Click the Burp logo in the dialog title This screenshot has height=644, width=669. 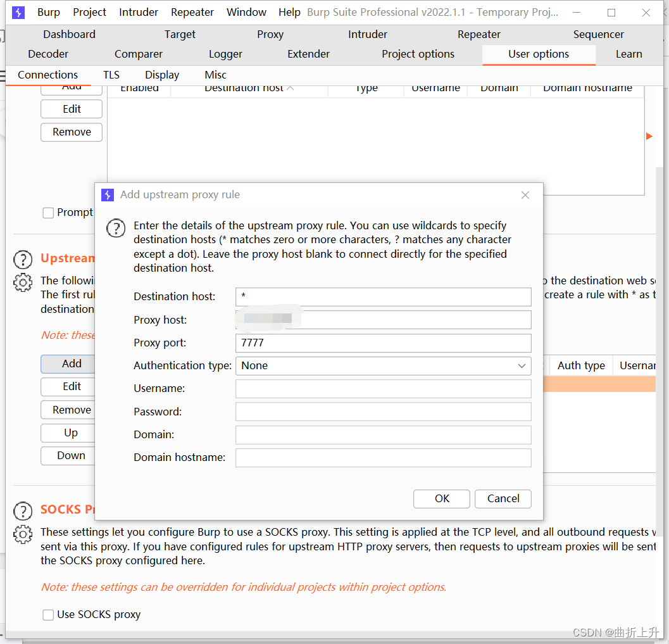click(x=108, y=195)
